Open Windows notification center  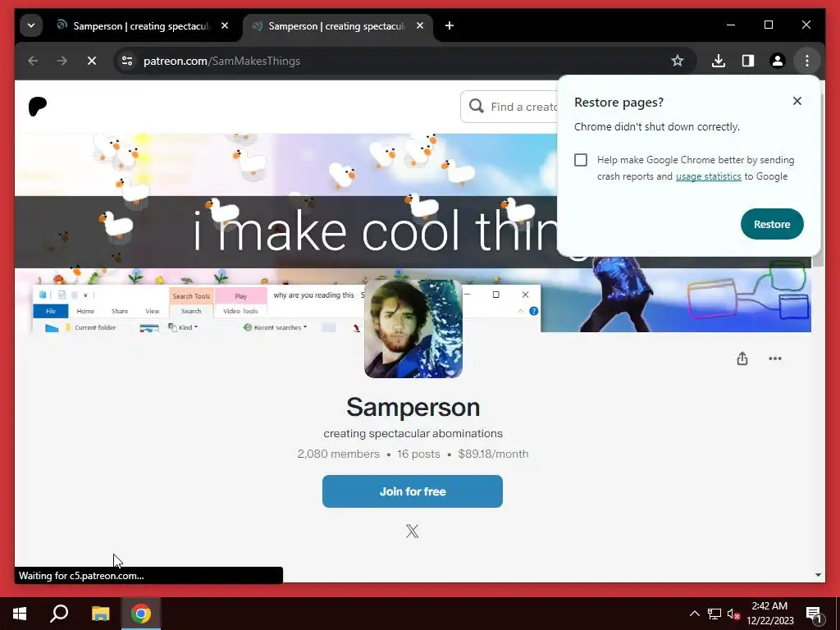(814, 614)
